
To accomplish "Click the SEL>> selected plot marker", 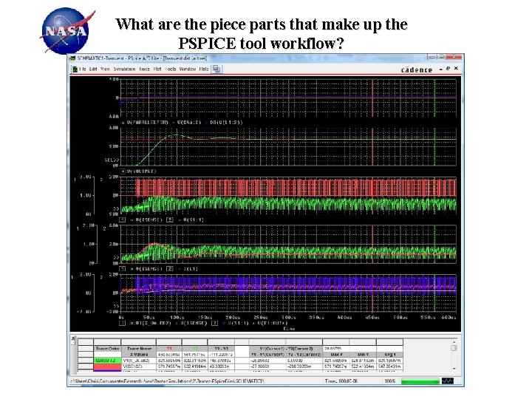I will (x=112, y=160).
